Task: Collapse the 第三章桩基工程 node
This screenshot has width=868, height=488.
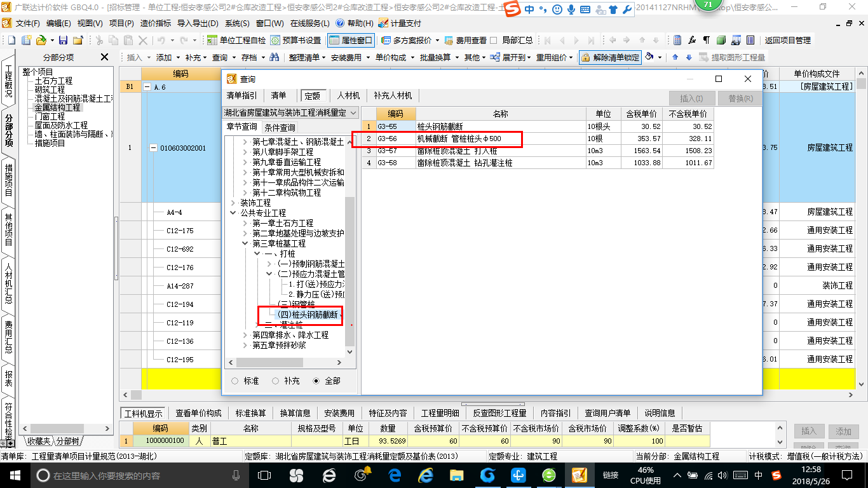Action: [245, 243]
